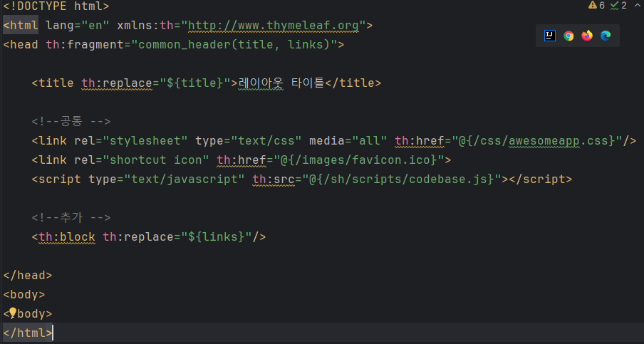644x344 pixels.
Task: Click the DOCTYPE html declaration
Action: [x=56, y=6]
